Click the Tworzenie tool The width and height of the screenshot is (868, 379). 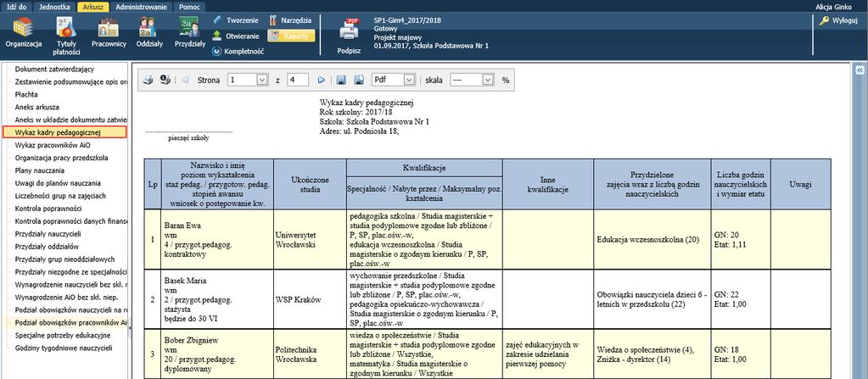237,20
